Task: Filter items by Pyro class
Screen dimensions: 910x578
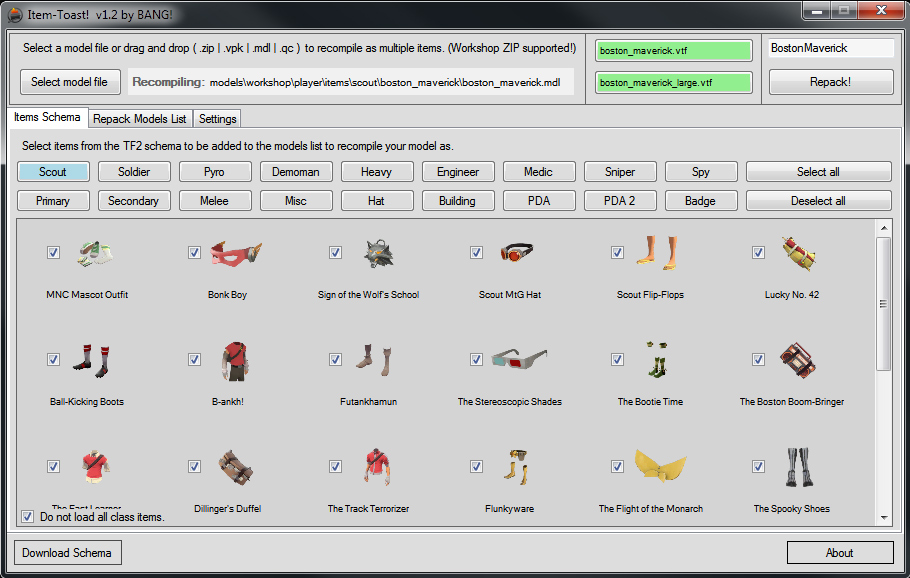Action: point(215,172)
